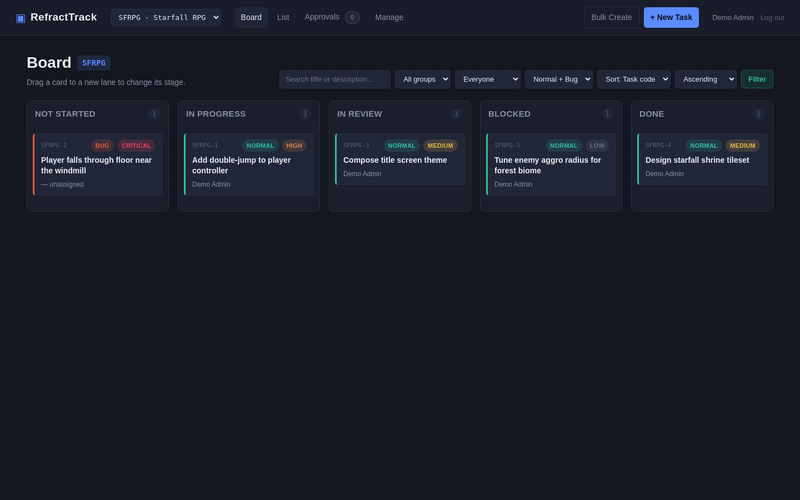800x500 pixels.
Task: Open the All groups dropdown
Action: pos(422,79)
